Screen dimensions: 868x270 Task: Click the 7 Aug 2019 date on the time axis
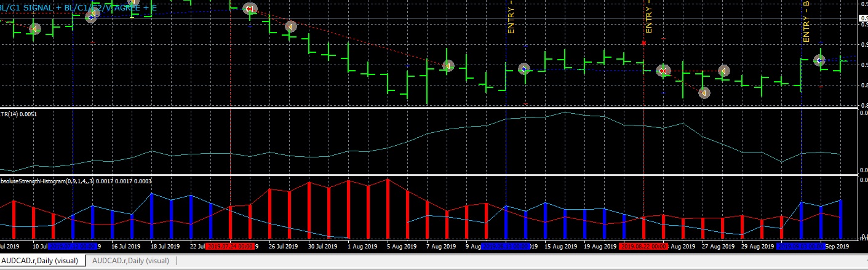coord(442,247)
